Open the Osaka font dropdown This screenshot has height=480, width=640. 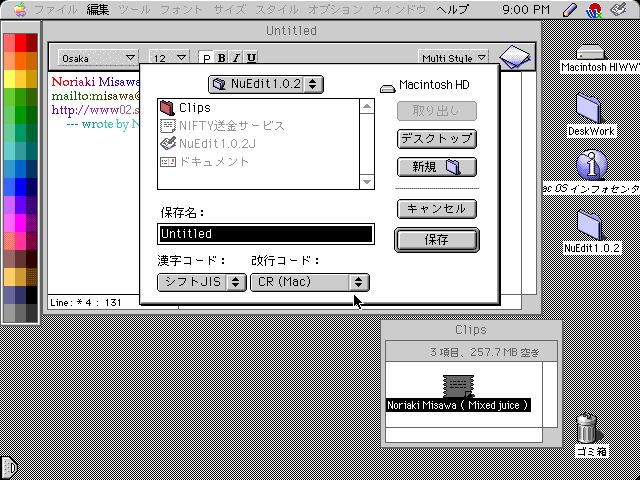(x=98, y=58)
